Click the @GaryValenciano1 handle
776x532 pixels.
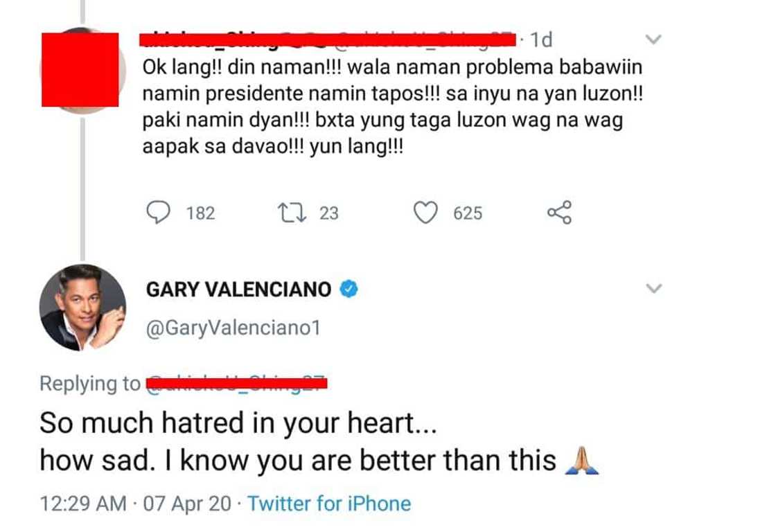point(233,328)
